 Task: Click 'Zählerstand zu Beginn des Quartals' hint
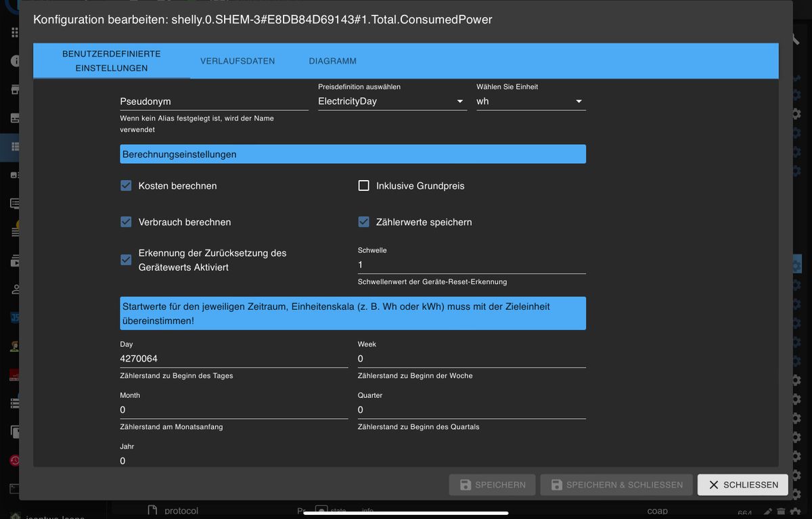419,427
